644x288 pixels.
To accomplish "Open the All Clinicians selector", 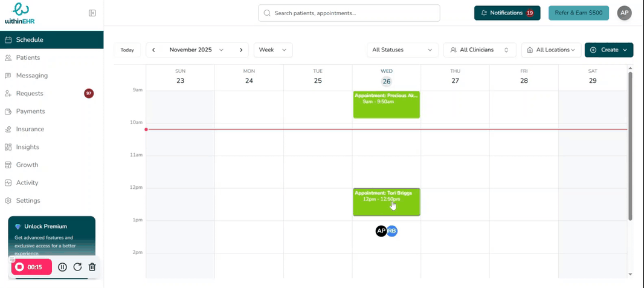I will [x=479, y=50].
